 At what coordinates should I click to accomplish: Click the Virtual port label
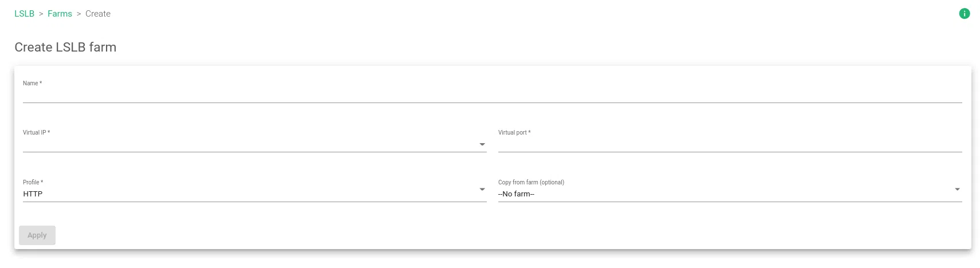514,133
